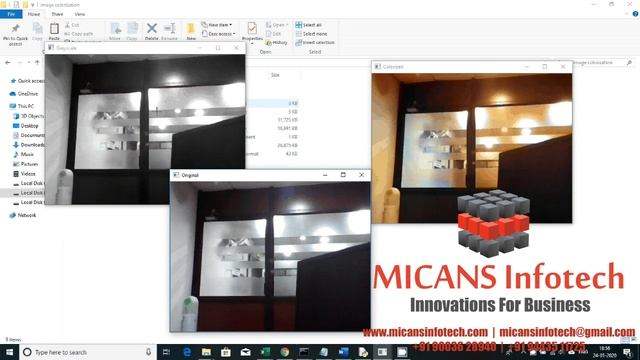
Task: Minimize the Original image window
Action: pos(325,175)
